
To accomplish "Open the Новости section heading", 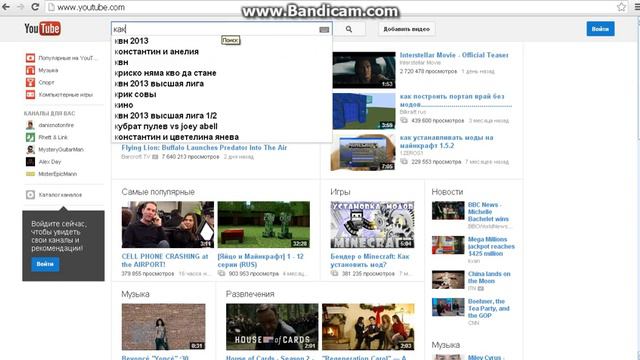I will [447, 192].
